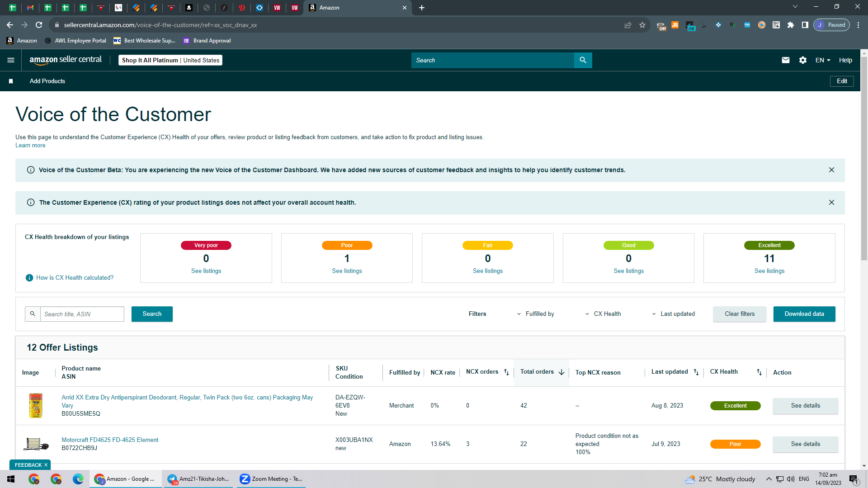Open Chrome three-dot menu
The image size is (868, 488).
pos(858,25)
